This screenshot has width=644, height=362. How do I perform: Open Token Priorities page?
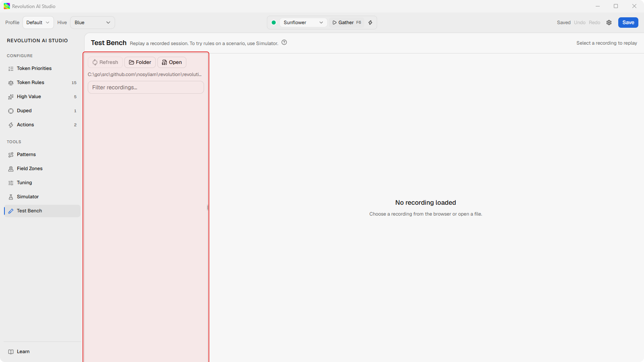[x=42, y=68]
